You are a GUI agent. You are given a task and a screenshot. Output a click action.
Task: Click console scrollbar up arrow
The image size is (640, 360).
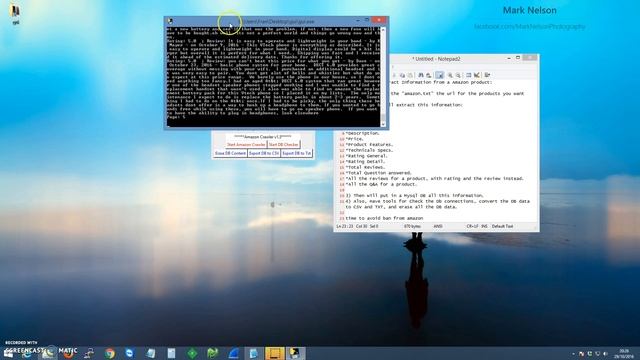(x=383, y=30)
